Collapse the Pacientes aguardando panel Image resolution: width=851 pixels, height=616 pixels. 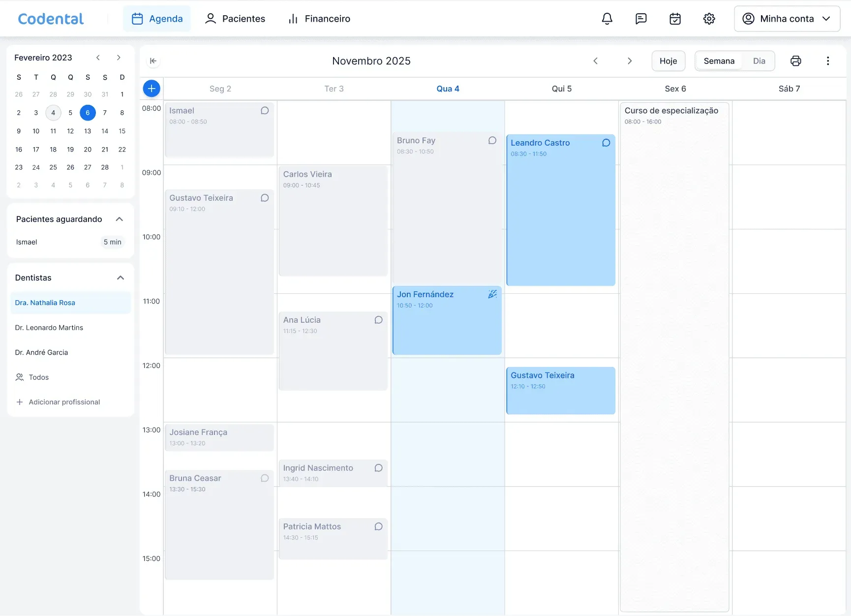point(119,219)
